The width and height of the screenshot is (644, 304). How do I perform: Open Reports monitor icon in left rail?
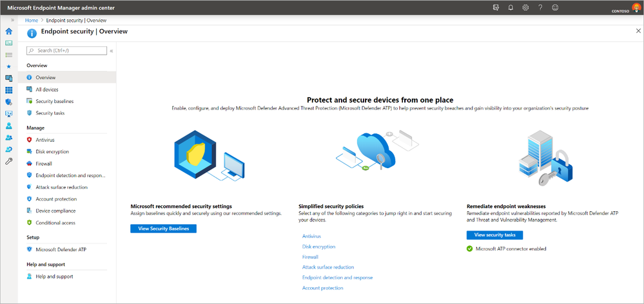pos(8,113)
